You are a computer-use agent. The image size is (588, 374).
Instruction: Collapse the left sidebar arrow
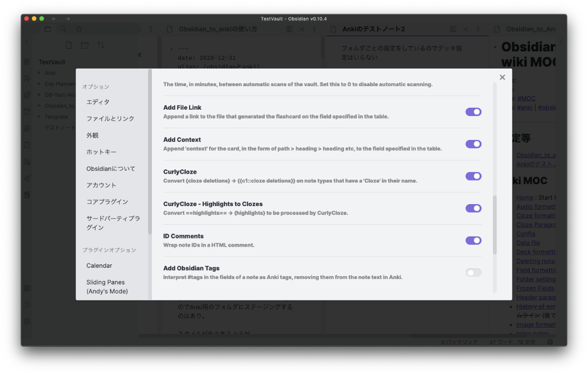coord(27,42)
